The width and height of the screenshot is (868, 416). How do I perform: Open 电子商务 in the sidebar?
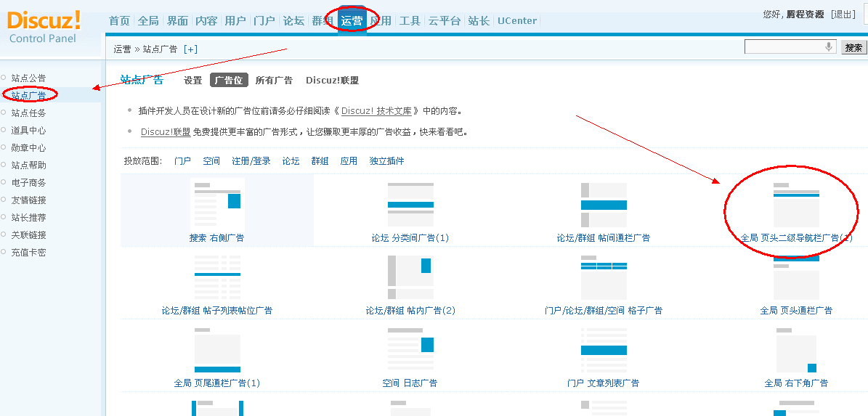pos(28,182)
